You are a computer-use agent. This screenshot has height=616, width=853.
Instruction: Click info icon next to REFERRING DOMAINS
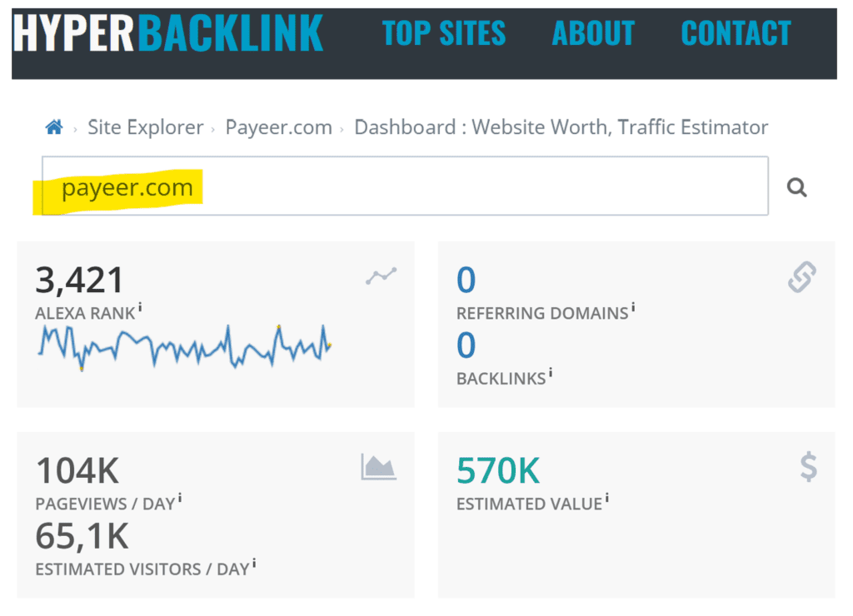[633, 309]
